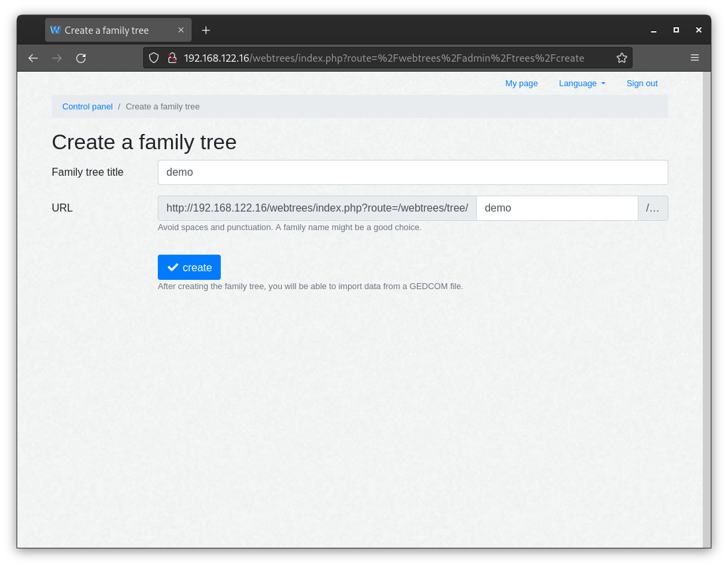The image size is (728, 567).
Task: Click the URL name field containing demo
Action: coord(556,208)
